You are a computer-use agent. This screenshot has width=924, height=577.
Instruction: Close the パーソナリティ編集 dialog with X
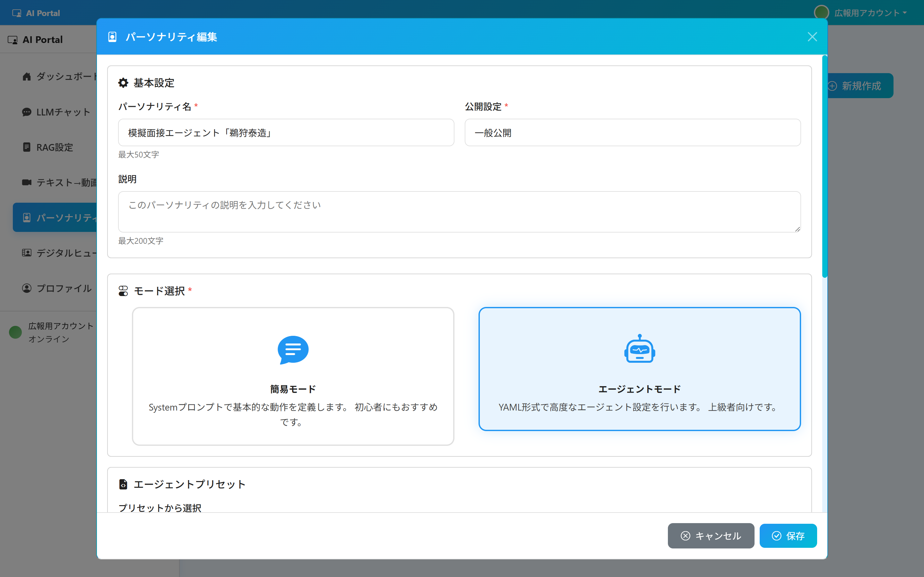pyautogui.click(x=812, y=37)
